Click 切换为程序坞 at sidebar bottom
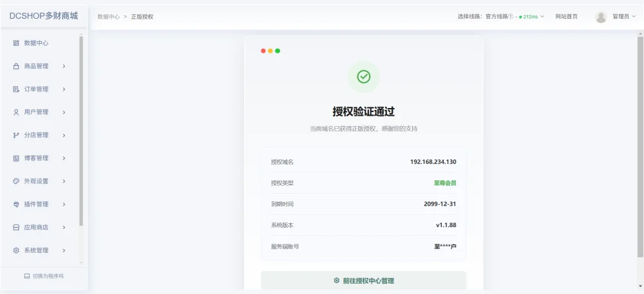The height and width of the screenshot is (294, 644). pos(44,277)
